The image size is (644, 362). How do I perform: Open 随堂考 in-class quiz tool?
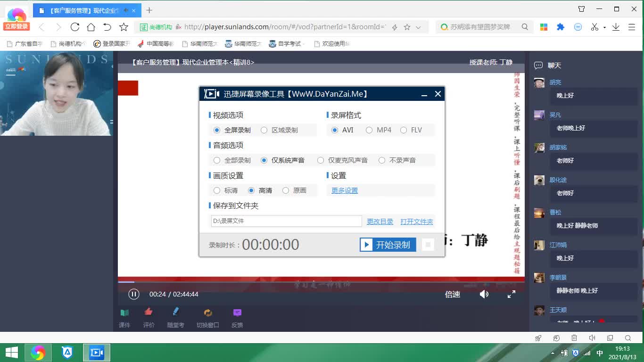(175, 318)
